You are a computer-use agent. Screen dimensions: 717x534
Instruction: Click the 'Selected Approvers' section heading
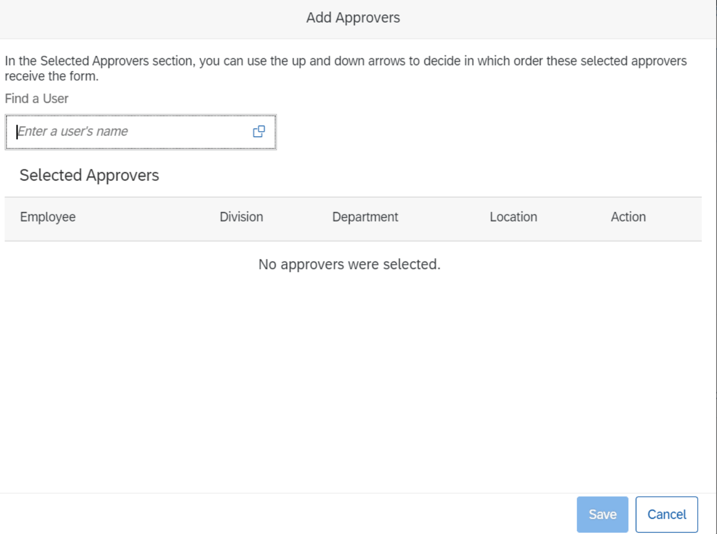pyautogui.click(x=89, y=175)
